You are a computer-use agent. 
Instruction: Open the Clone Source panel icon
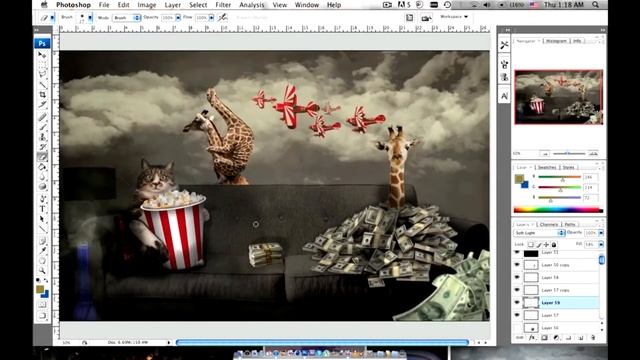point(504,77)
